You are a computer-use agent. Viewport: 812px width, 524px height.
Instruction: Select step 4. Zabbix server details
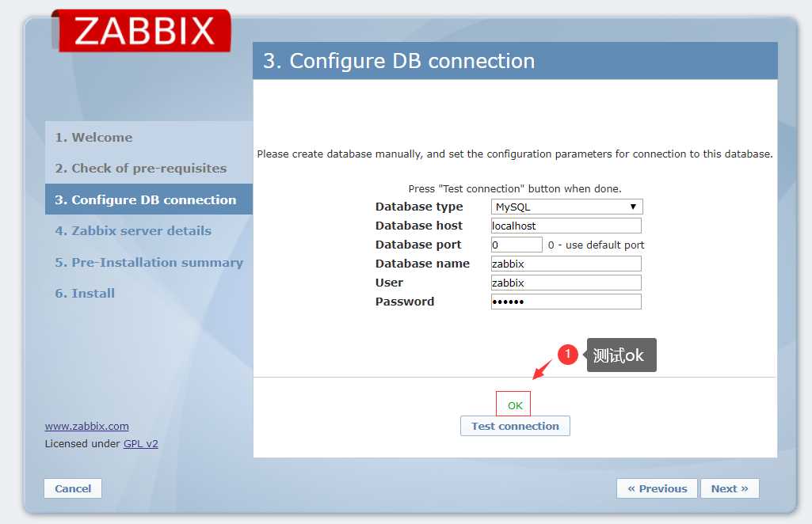tap(133, 230)
